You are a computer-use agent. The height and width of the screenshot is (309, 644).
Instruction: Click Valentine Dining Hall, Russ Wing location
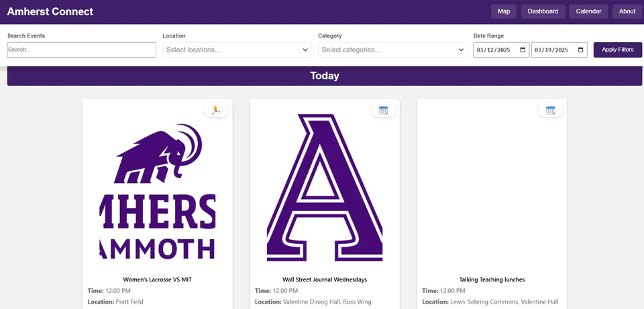pyautogui.click(x=327, y=302)
